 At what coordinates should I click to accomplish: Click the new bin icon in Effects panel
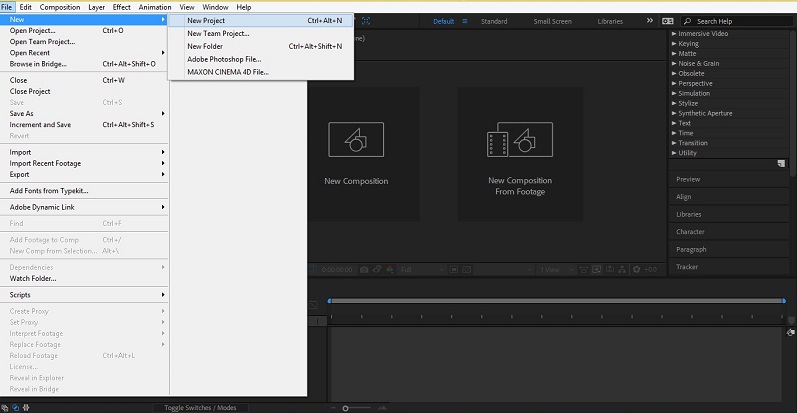tap(780, 163)
